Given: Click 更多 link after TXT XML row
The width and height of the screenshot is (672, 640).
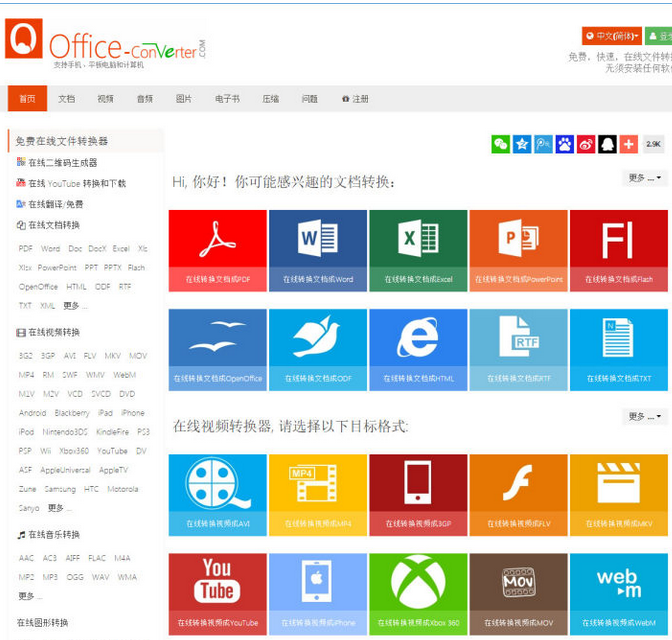Looking at the screenshot, I should pyautogui.click(x=75, y=306).
